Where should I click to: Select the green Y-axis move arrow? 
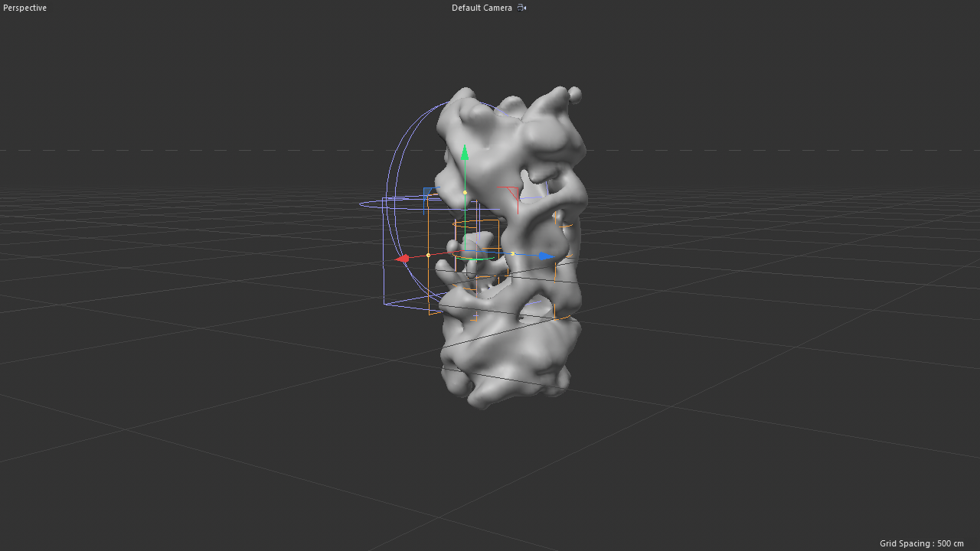point(465,155)
